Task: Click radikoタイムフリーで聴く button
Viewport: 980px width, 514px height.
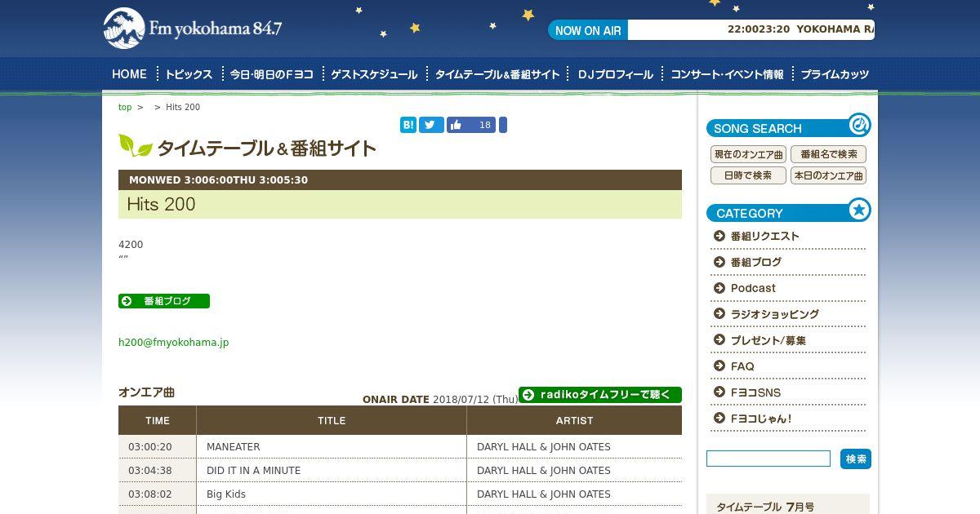Action: click(x=600, y=395)
